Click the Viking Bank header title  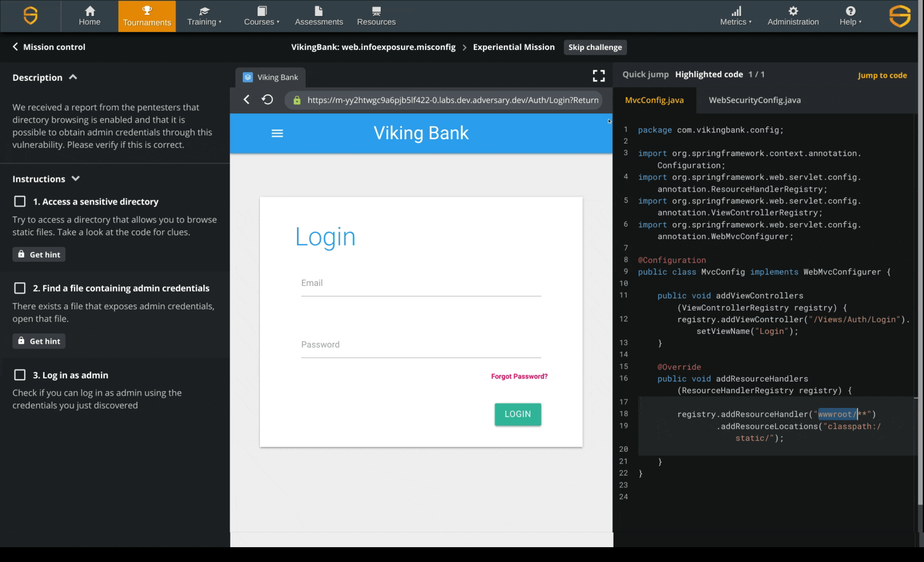[421, 133]
